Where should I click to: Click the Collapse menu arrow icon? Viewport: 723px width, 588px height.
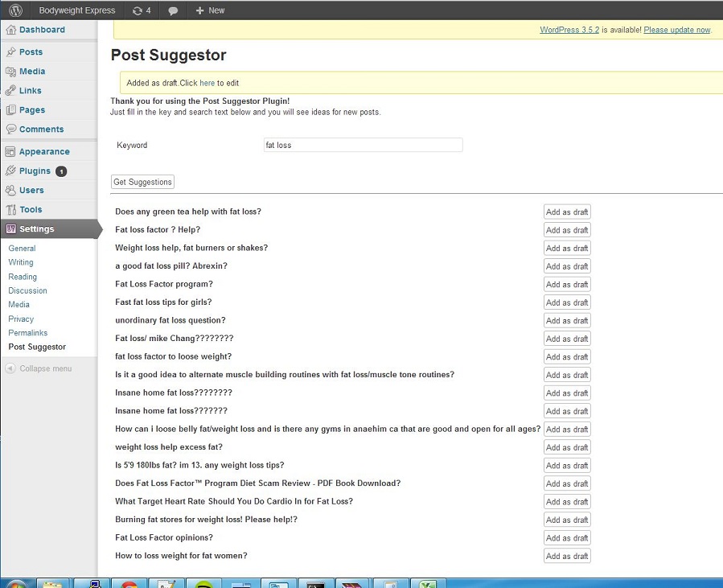10,368
